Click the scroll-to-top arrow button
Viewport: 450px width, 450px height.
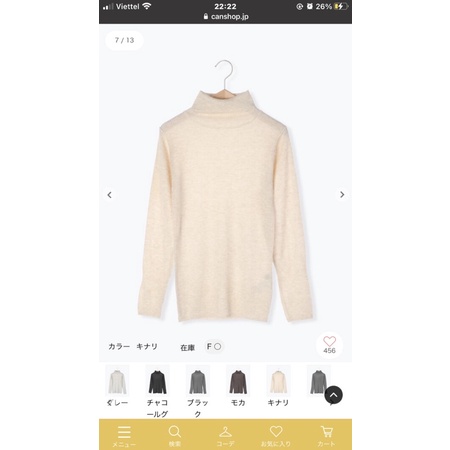[333, 395]
